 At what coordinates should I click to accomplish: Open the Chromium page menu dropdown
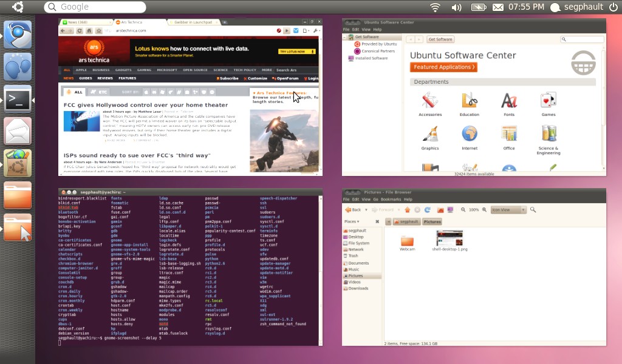pyautogui.click(x=306, y=30)
